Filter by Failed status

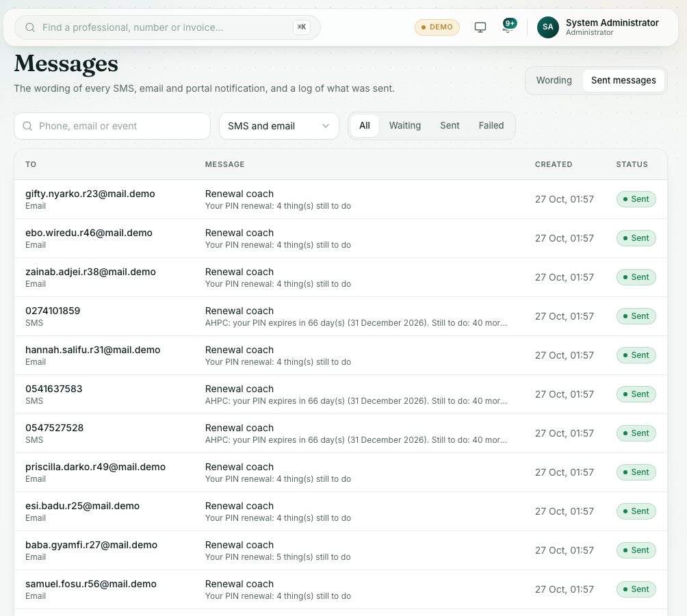[491, 126]
